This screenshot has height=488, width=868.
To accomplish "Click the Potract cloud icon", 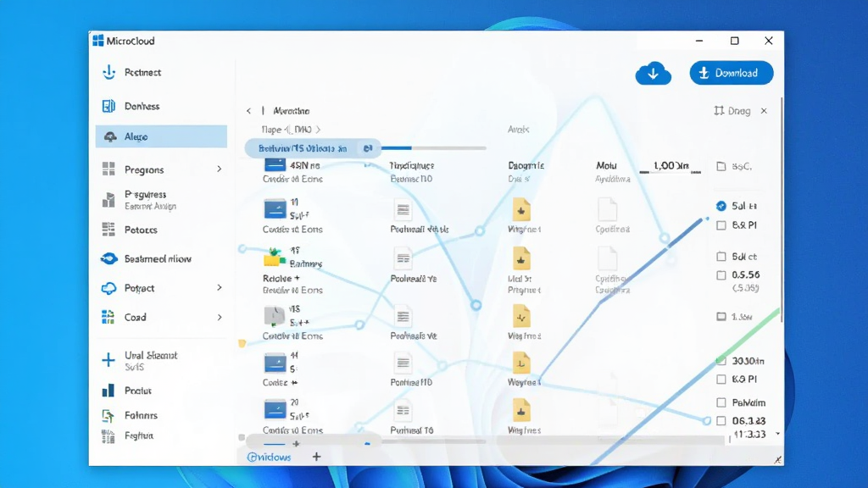I will pyautogui.click(x=108, y=288).
